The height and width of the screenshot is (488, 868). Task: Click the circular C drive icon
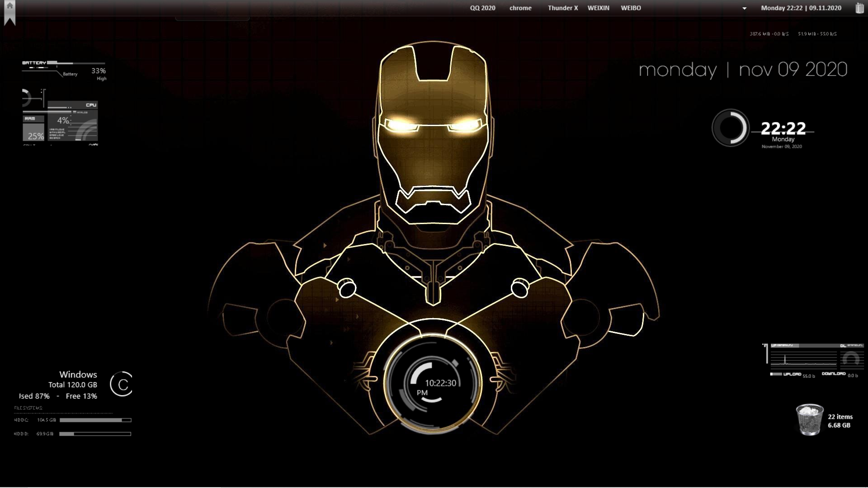pyautogui.click(x=122, y=384)
